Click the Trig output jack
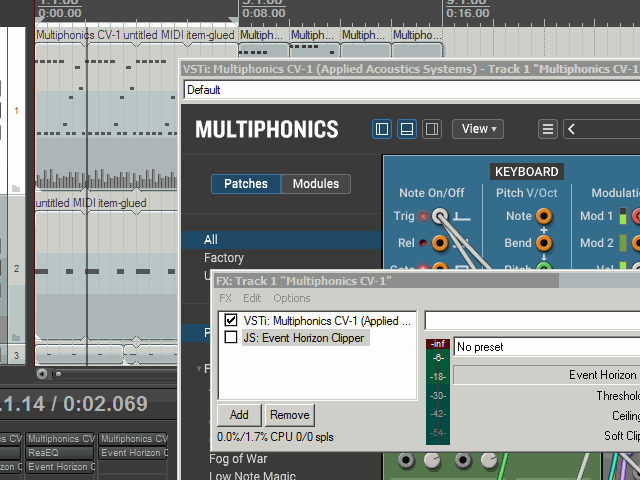This screenshot has width=640, height=480. (x=440, y=216)
